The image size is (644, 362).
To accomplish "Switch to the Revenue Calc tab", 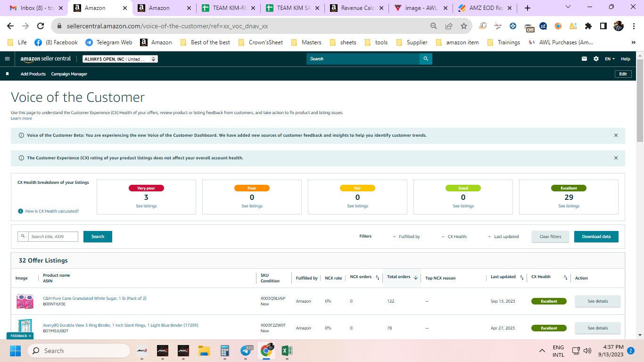I will (x=356, y=8).
